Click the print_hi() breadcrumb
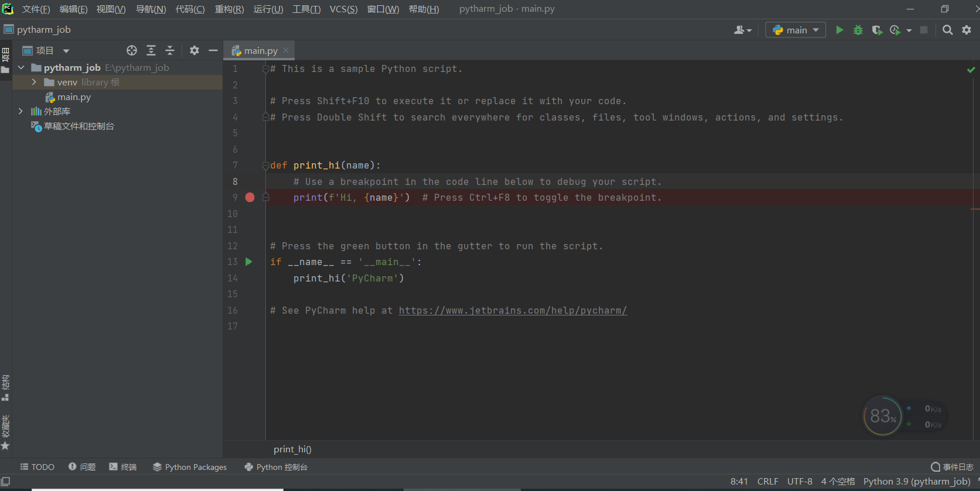This screenshot has height=491, width=980. coord(292,449)
